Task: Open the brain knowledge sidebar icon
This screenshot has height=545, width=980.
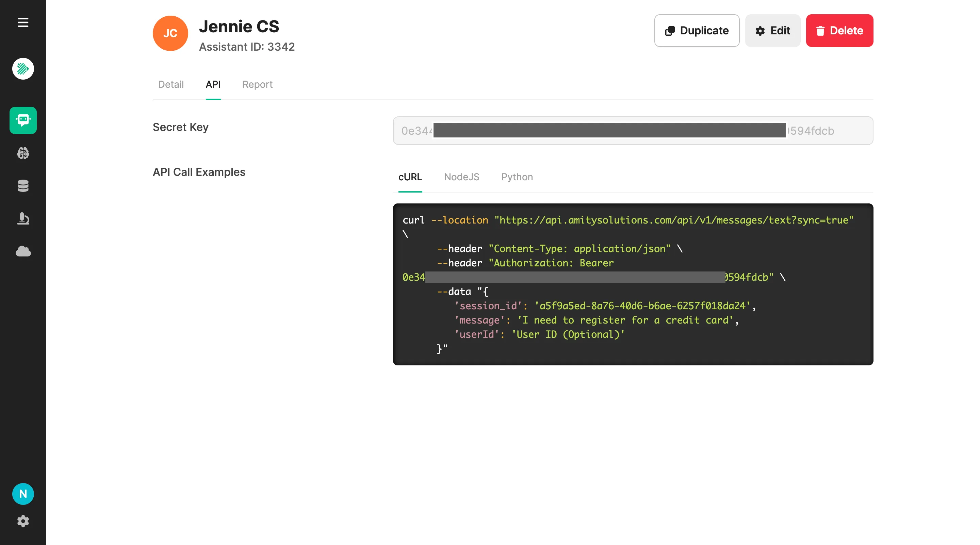Action: (23, 153)
